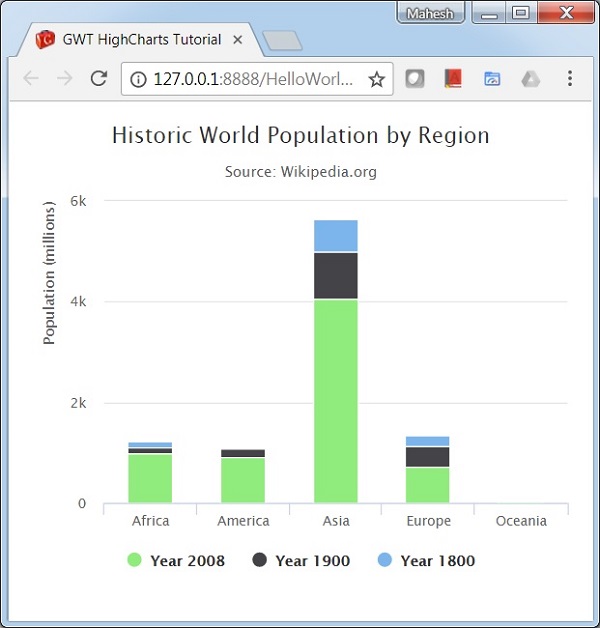Click the shield extension icon
Viewport: 600px width, 628px height.
click(415, 79)
